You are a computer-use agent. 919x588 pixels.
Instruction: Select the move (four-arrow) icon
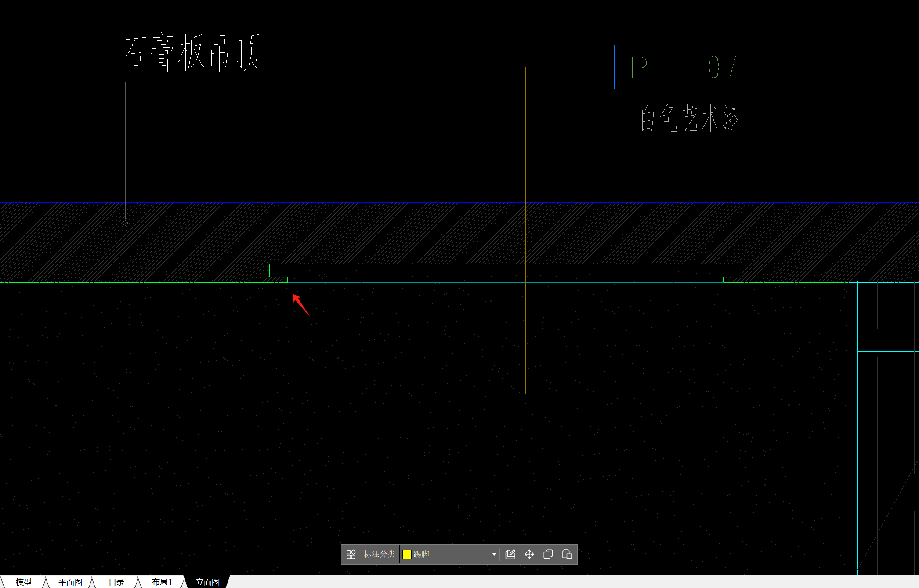pyautogui.click(x=529, y=554)
